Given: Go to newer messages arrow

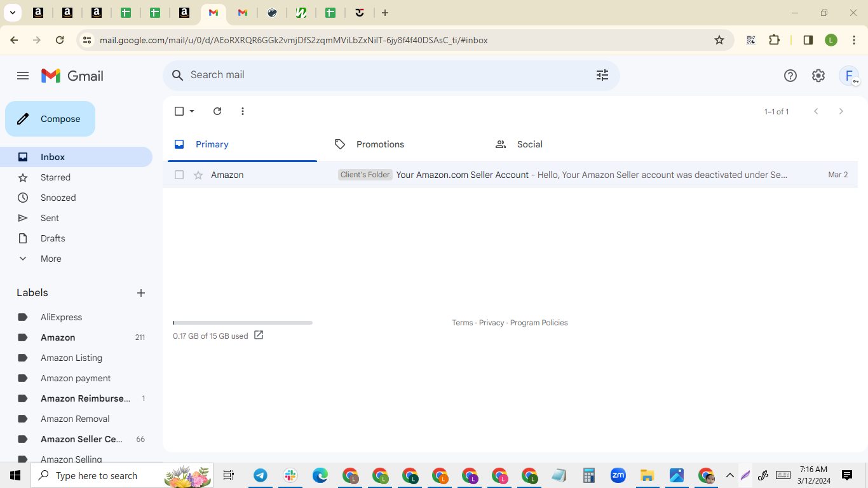Looking at the screenshot, I should [816, 111].
